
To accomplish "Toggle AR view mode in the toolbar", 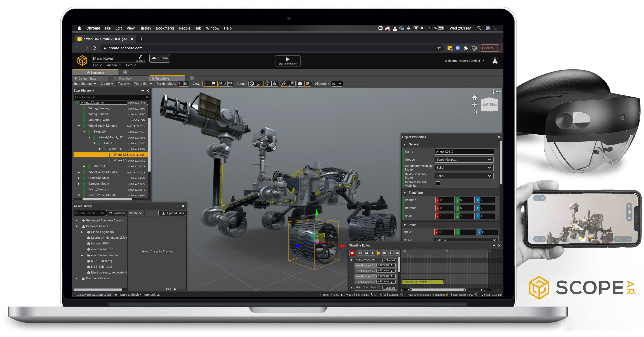I will [220, 83].
